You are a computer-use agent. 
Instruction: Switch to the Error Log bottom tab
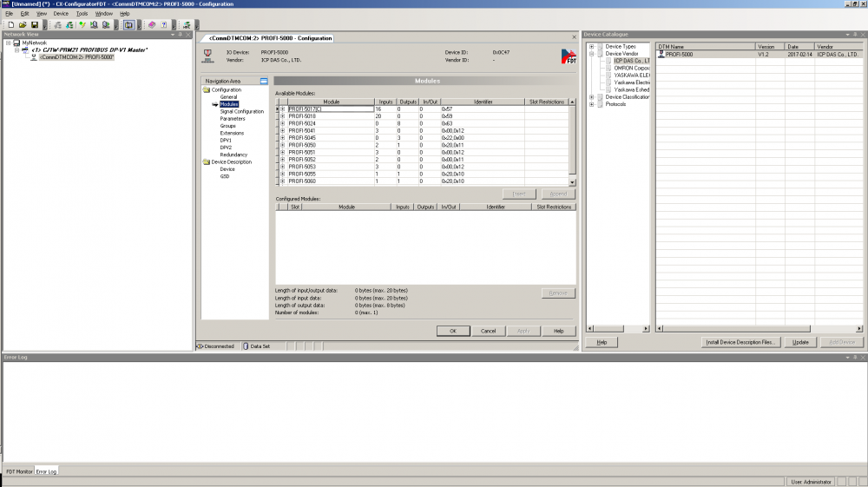47,471
